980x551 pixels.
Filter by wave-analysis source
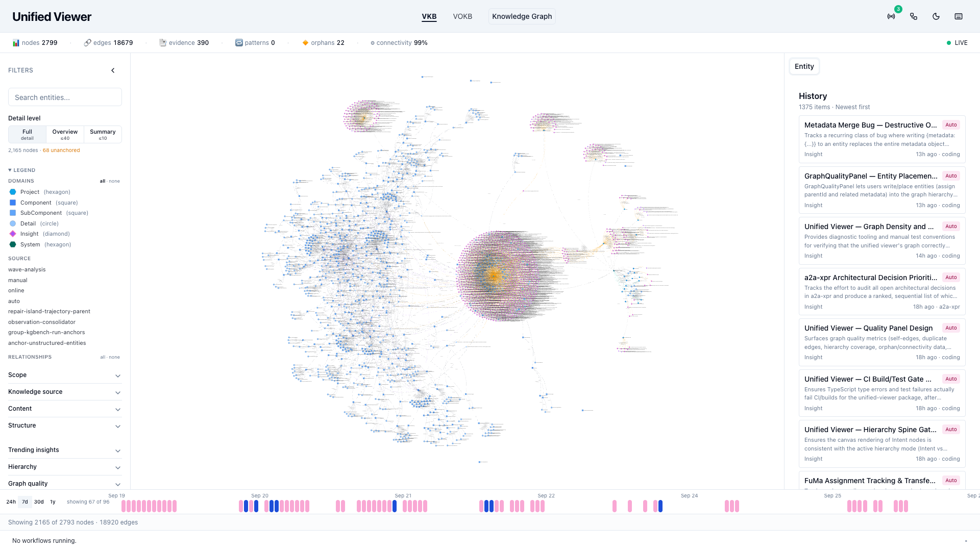coord(27,269)
